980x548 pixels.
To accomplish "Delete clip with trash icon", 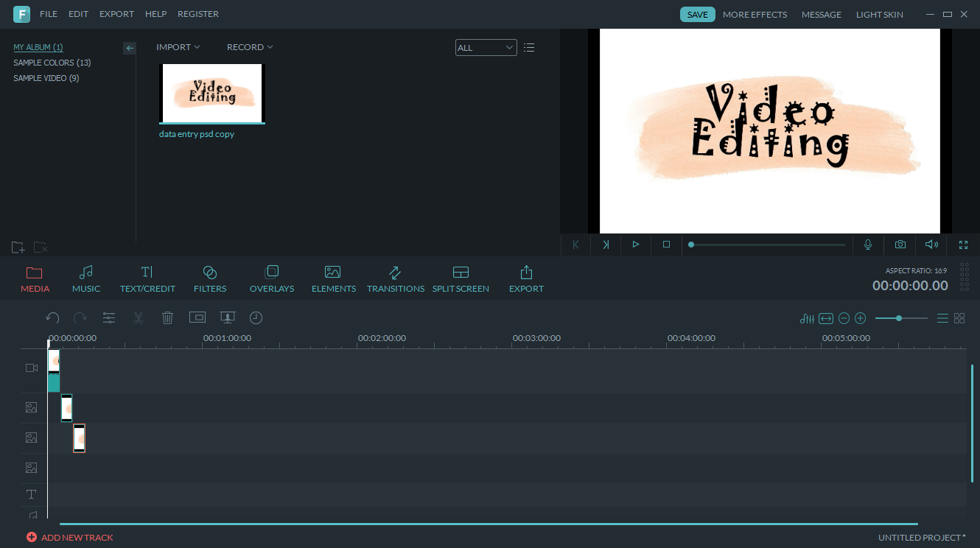I will (x=167, y=318).
